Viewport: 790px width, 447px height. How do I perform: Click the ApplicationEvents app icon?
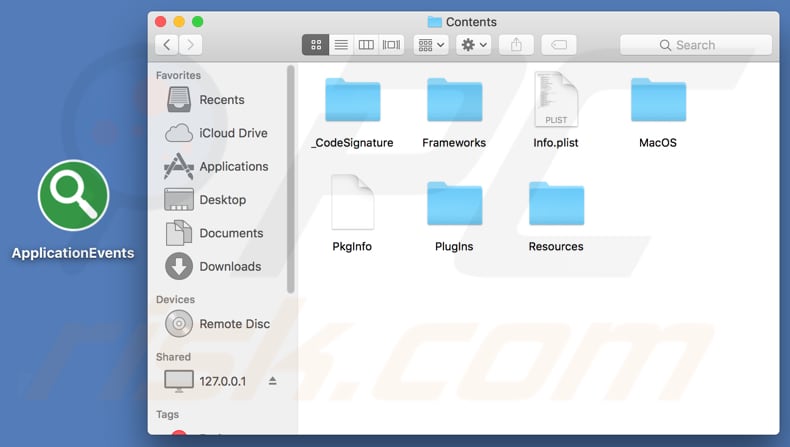pyautogui.click(x=73, y=196)
